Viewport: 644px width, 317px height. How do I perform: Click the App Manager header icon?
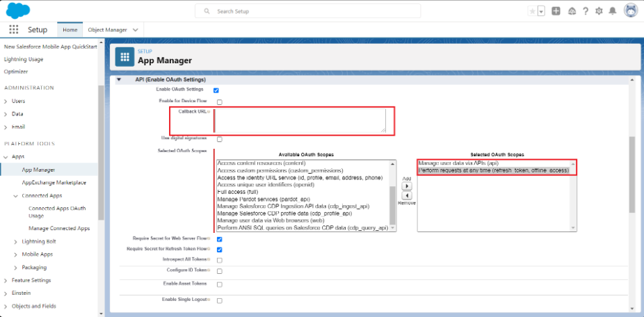[x=124, y=57]
